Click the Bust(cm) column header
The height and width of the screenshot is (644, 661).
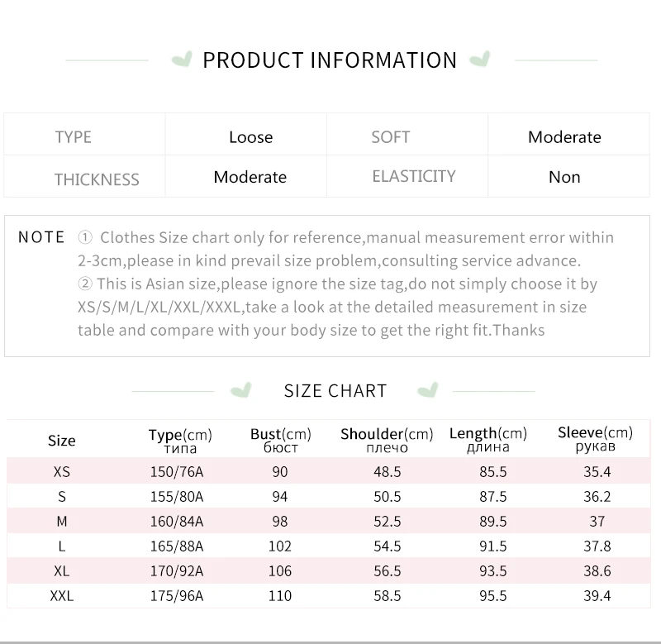(x=281, y=440)
